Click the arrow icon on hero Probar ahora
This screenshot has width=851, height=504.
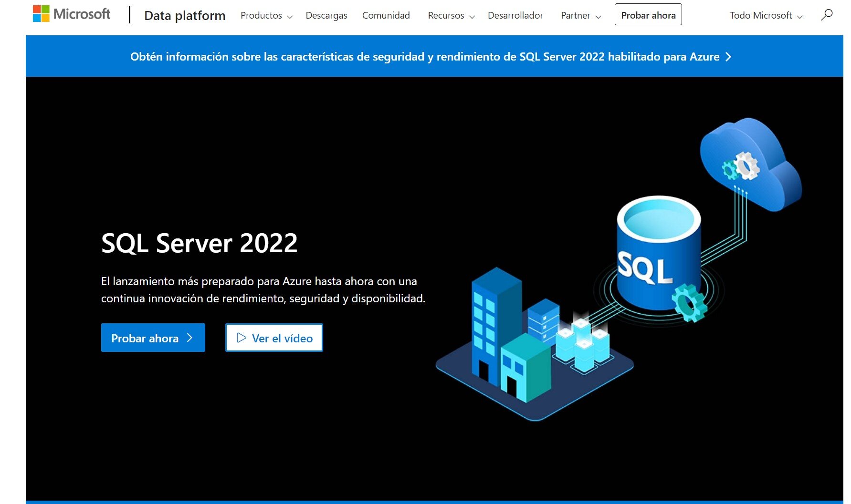click(190, 338)
